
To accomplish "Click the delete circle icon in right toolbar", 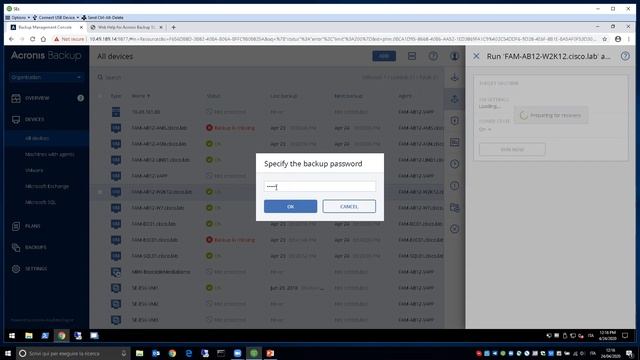I will tap(454, 229).
